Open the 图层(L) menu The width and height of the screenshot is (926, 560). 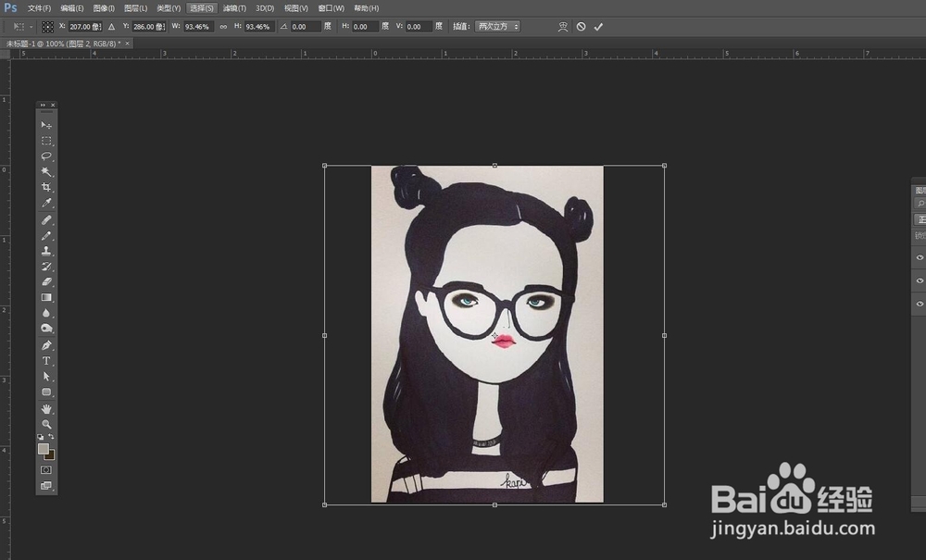[x=136, y=8]
